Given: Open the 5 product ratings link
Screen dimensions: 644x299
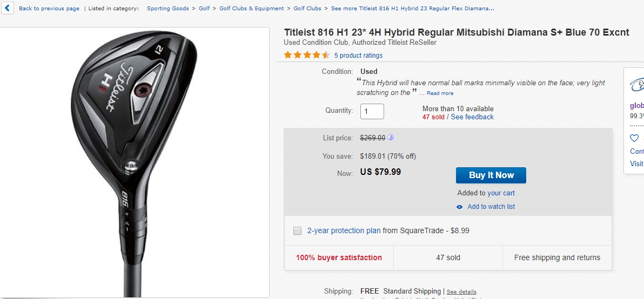Looking at the screenshot, I should [358, 56].
